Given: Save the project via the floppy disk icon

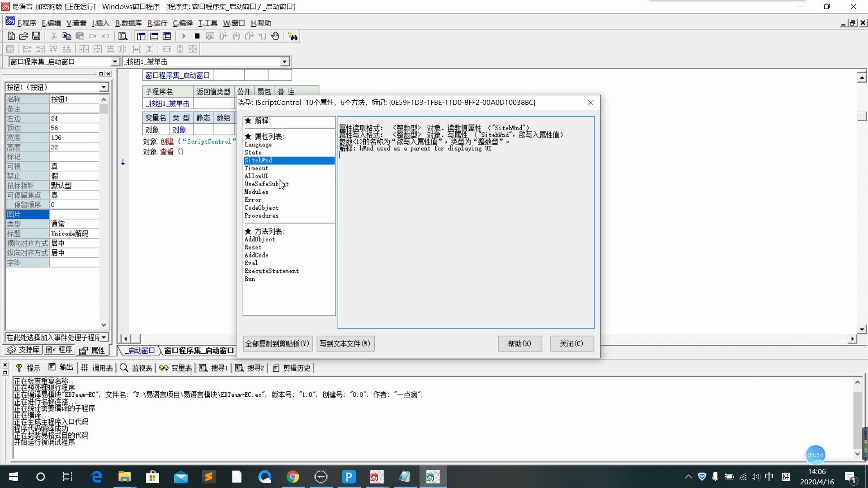Looking at the screenshot, I should tap(36, 36).
